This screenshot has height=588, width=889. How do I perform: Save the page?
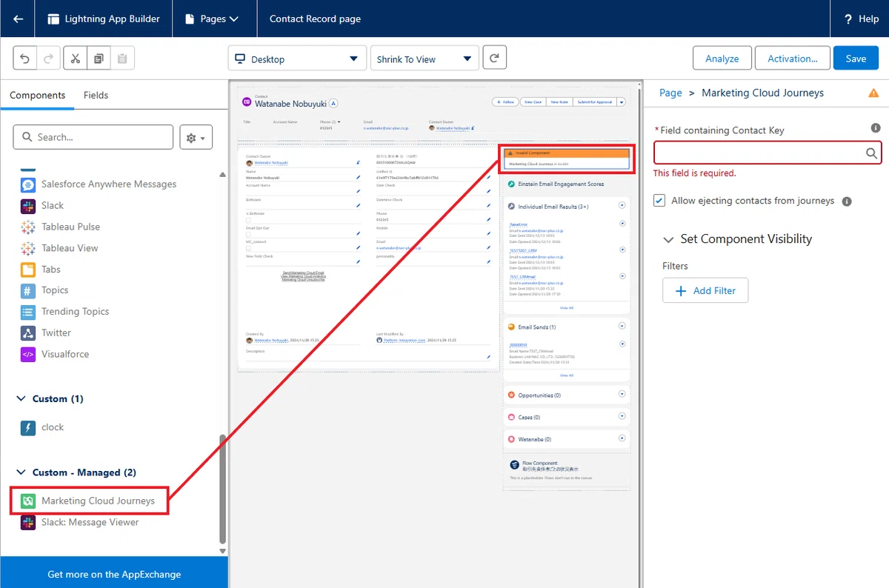(856, 59)
